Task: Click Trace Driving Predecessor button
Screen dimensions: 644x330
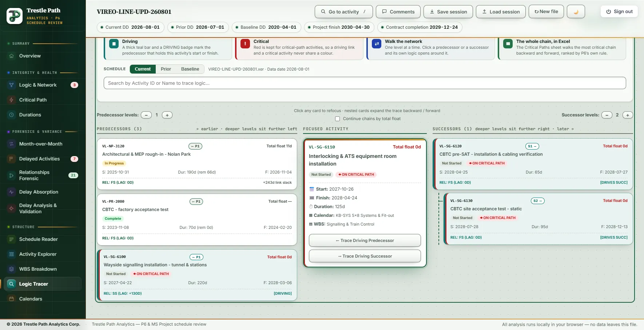Action: click(x=365, y=240)
